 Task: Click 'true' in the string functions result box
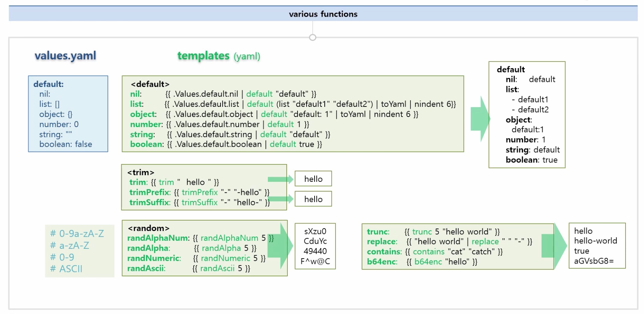[581, 251]
